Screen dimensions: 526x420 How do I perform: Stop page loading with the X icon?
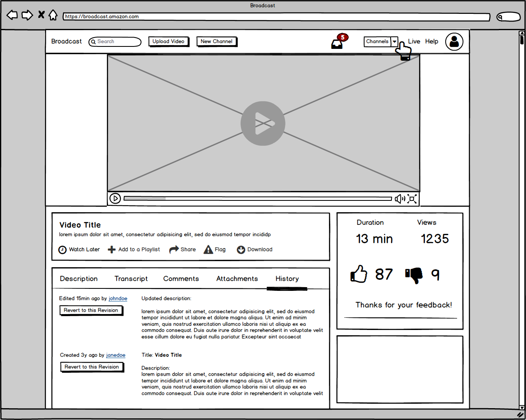point(41,15)
